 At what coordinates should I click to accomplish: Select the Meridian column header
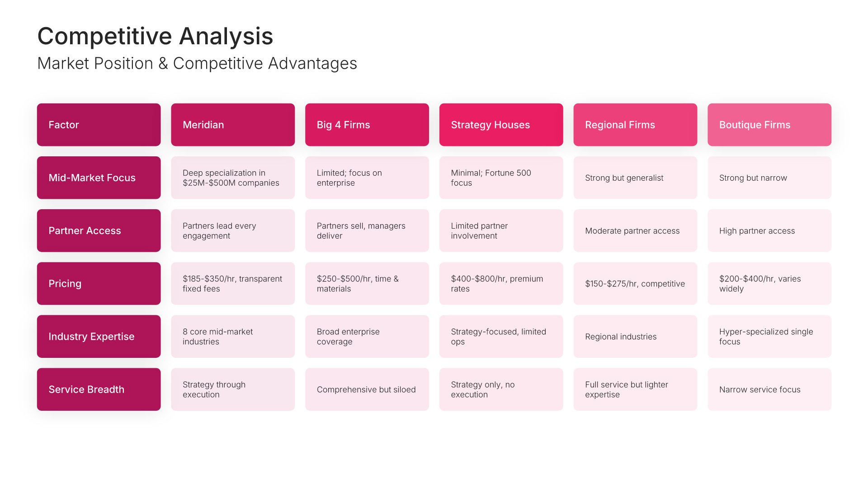233,125
